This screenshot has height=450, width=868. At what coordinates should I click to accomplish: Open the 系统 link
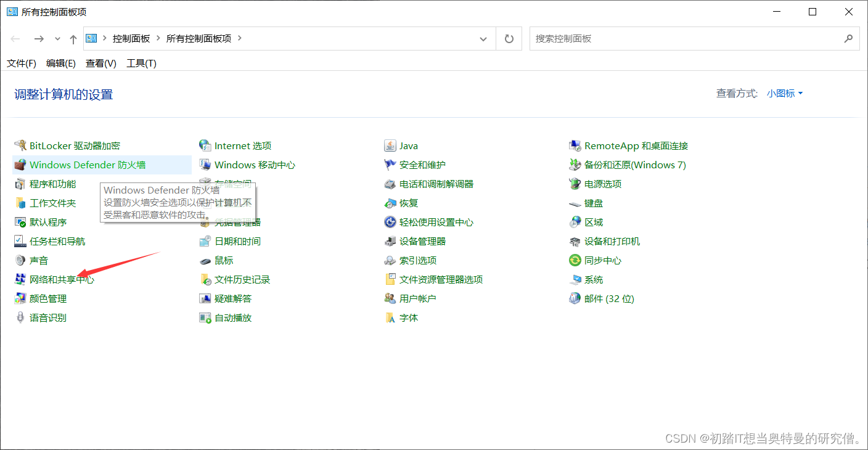tap(594, 280)
